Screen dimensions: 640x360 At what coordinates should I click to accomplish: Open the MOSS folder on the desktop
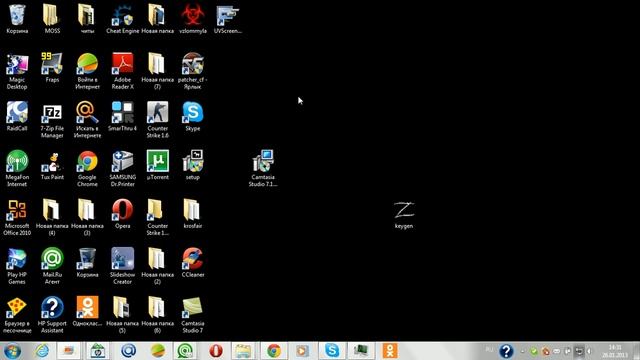pyautogui.click(x=52, y=18)
